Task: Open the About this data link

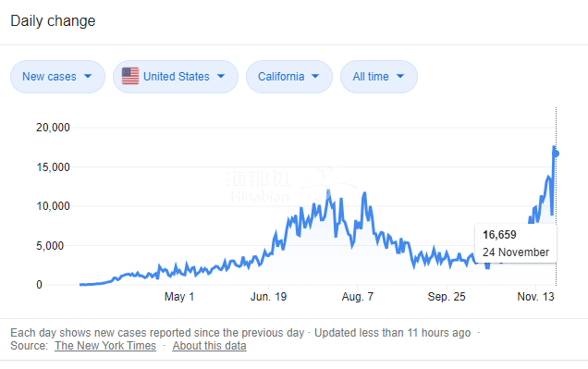Action: (x=209, y=345)
